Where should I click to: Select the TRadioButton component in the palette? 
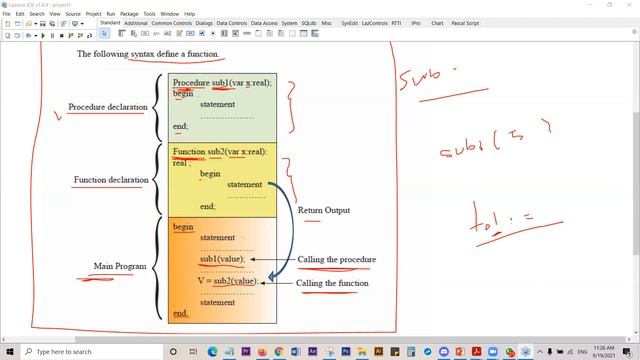[x=213, y=33]
